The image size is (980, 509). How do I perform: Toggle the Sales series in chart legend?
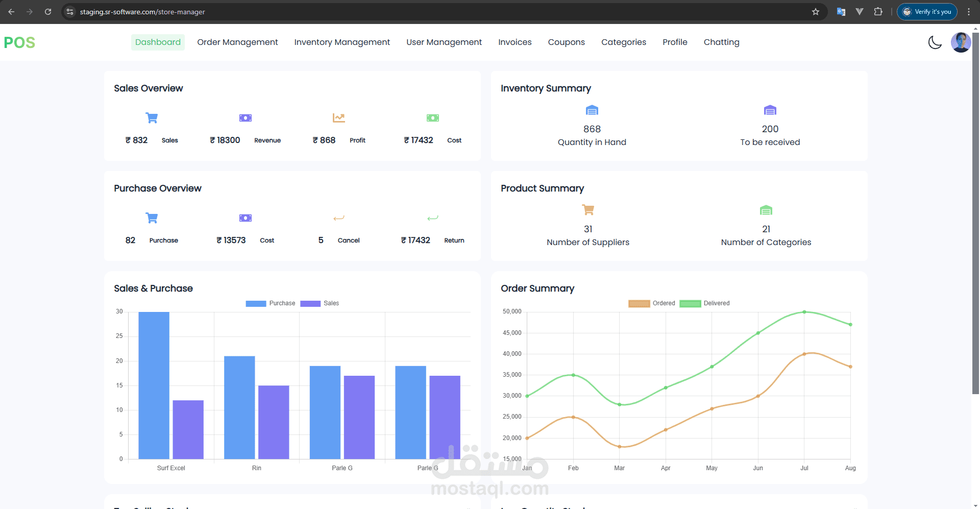tap(320, 303)
